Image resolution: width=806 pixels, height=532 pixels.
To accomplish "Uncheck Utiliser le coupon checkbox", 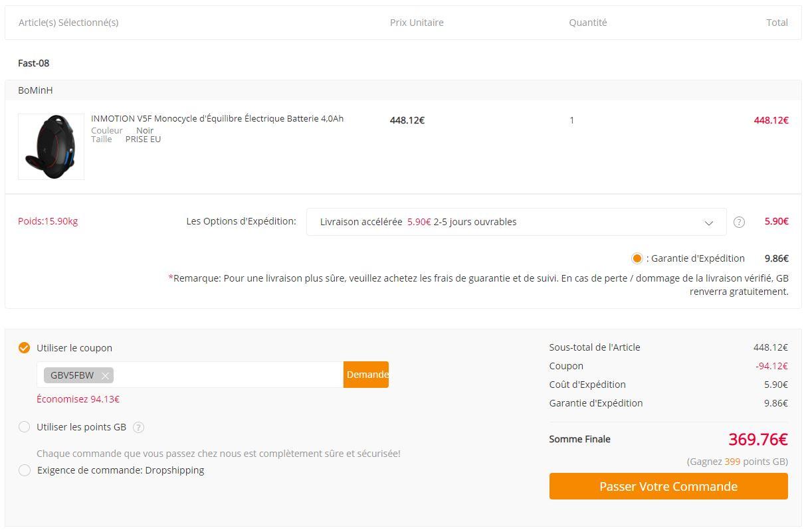I will [25, 347].
